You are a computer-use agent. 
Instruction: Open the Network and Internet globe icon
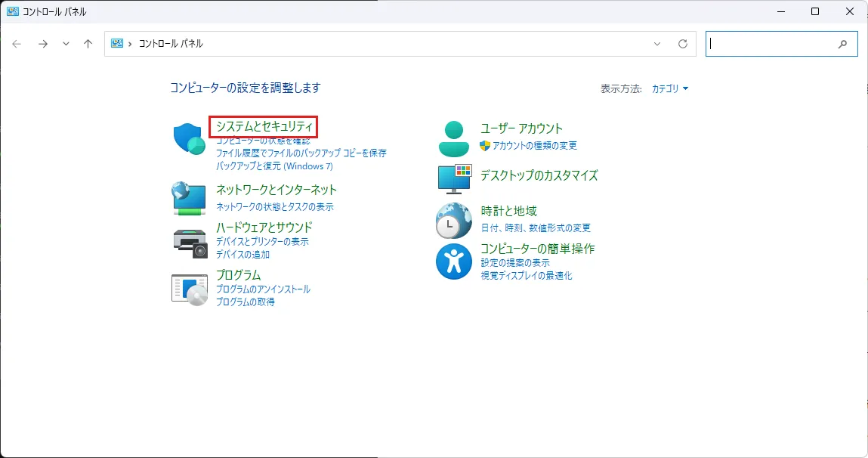tap(190, 198)
